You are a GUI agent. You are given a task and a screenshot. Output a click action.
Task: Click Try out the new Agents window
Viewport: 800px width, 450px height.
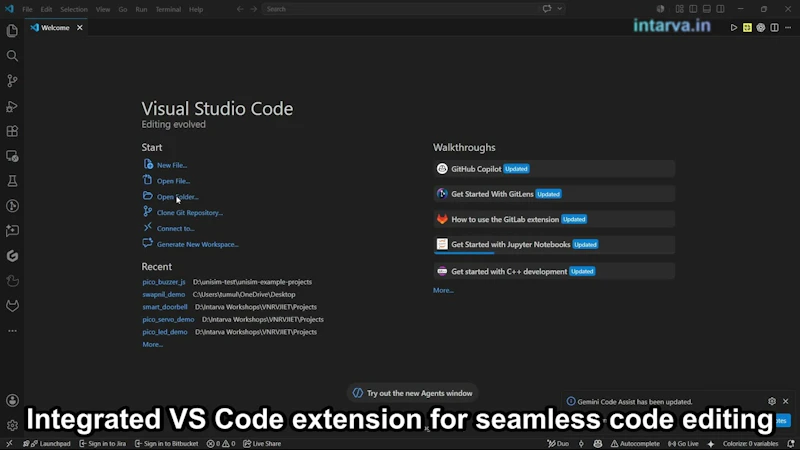[412, 393]
